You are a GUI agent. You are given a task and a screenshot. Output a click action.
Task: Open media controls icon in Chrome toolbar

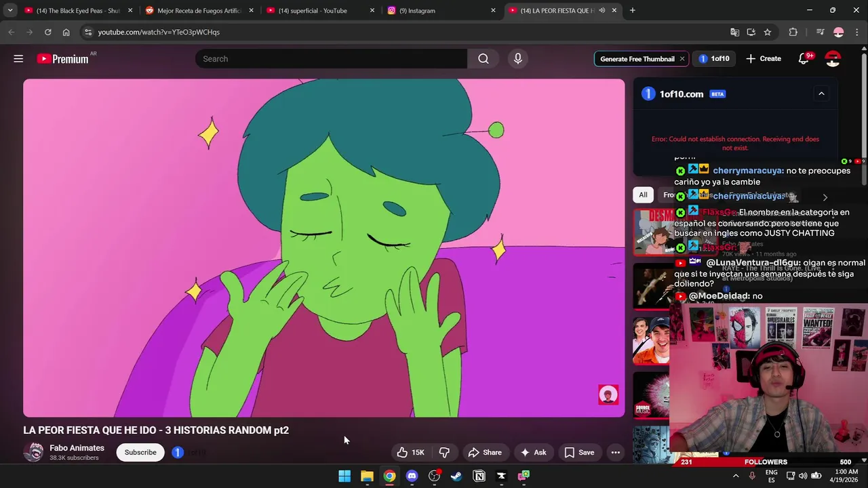point(820,32)
